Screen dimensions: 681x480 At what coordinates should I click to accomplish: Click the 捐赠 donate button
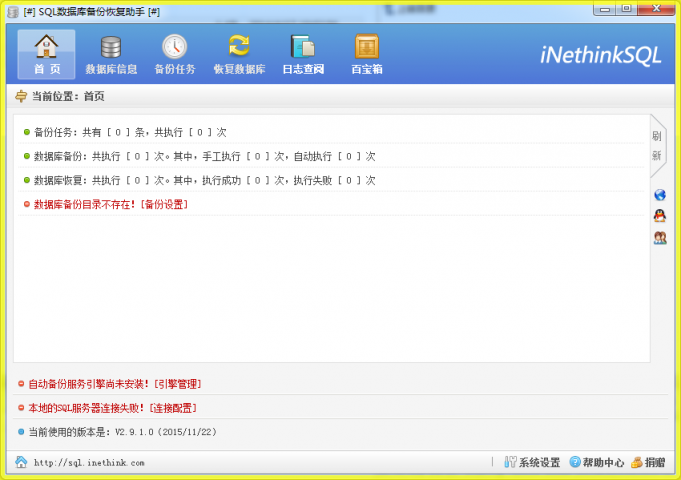(x=648, y=463)
